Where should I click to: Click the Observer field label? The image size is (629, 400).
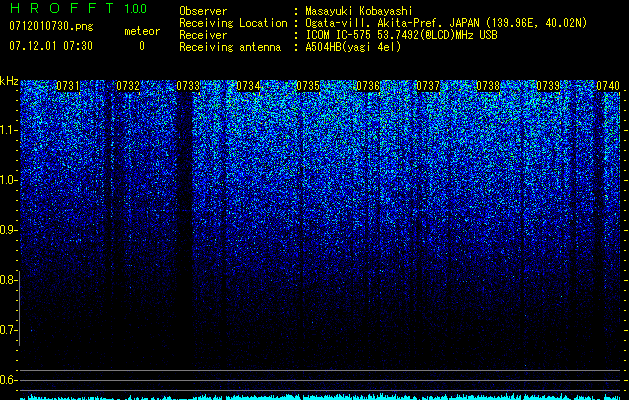pos(203,11)
